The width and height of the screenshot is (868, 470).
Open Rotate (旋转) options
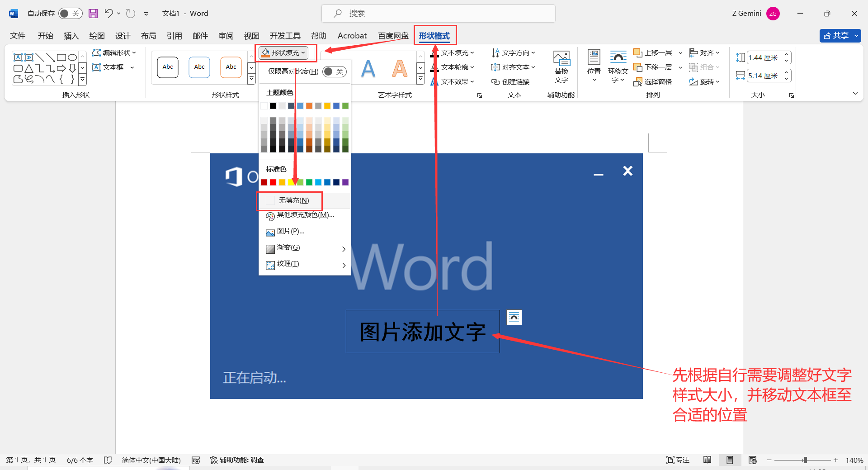(x=704, y=82)
